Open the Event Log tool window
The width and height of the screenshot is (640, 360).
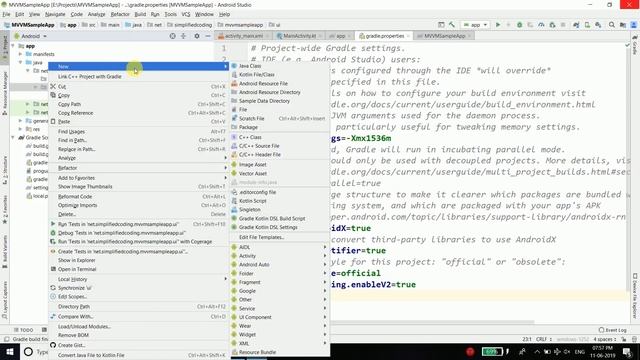pyautogui.click(x=613, y=330)
